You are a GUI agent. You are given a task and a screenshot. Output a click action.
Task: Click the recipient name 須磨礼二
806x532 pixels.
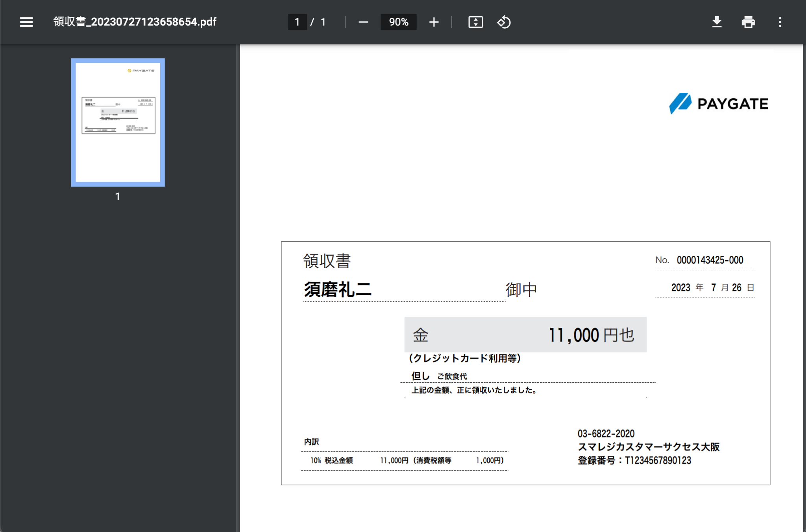(x=338, y=289)
